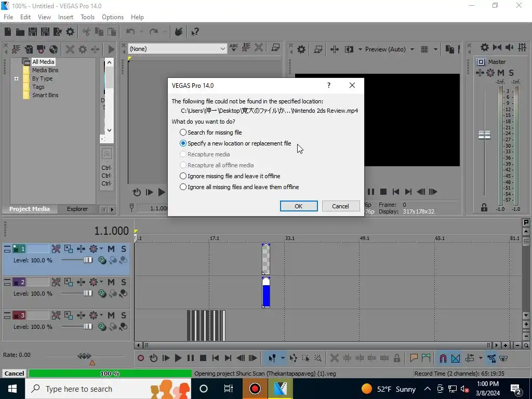Click the Cut scissors icon

tap(87, 32)
